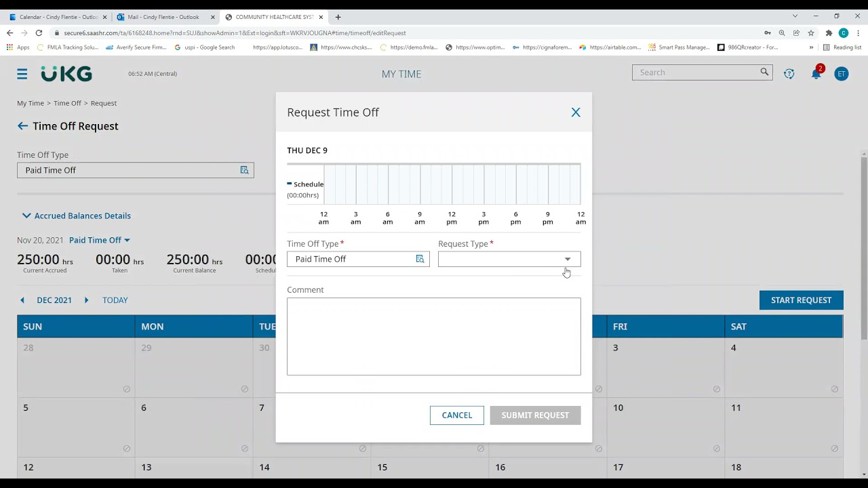Image resolution: width=868 pixels, height=488 pixels.
Task: Select December 10 calendar cell
Action: (666, 427)
